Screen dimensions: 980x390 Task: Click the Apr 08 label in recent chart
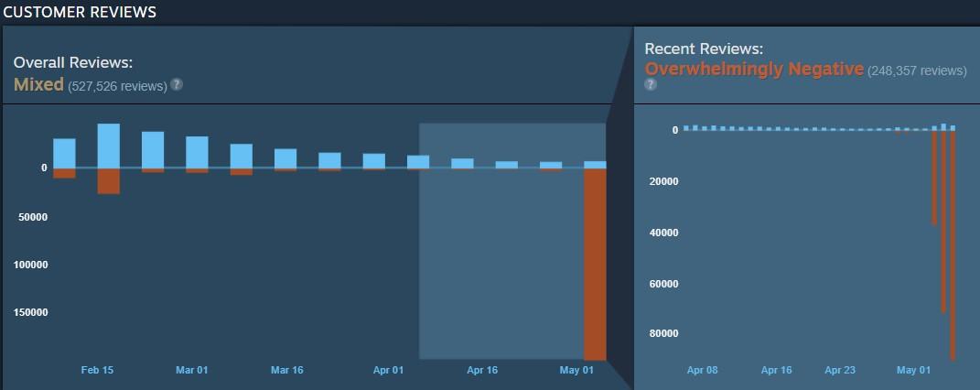(x=703, y=370)
